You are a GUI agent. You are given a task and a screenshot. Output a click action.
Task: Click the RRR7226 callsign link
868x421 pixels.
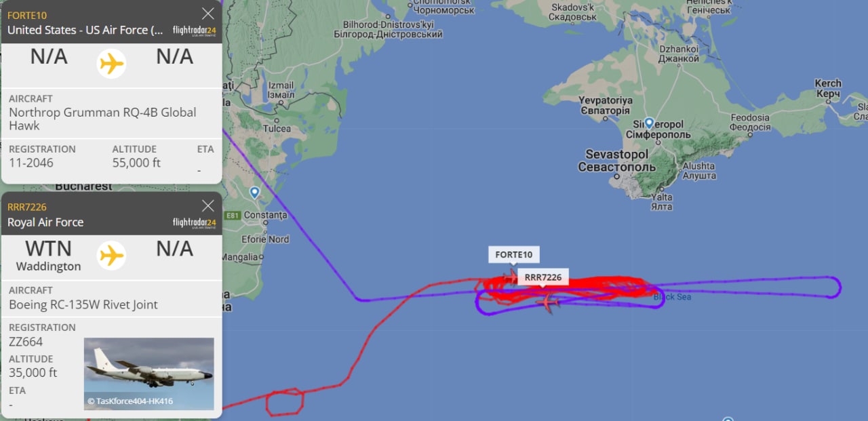click(x=27, y=207)
